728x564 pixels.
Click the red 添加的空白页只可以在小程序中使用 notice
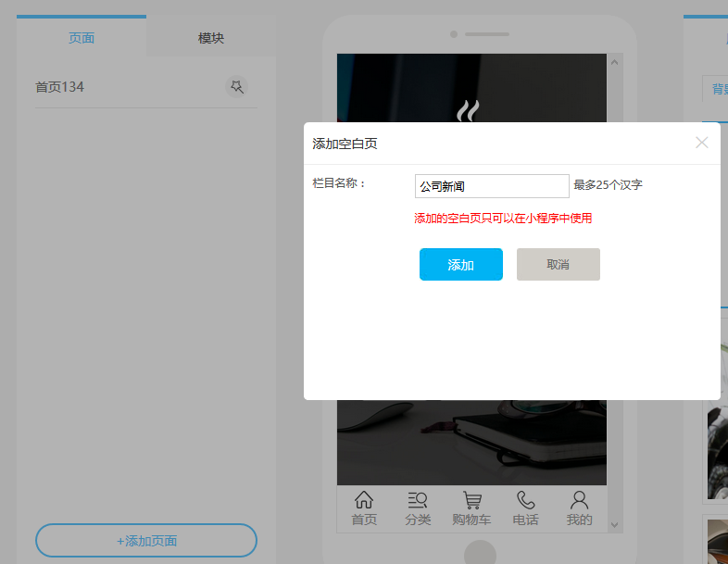click(x=503, y=219)
